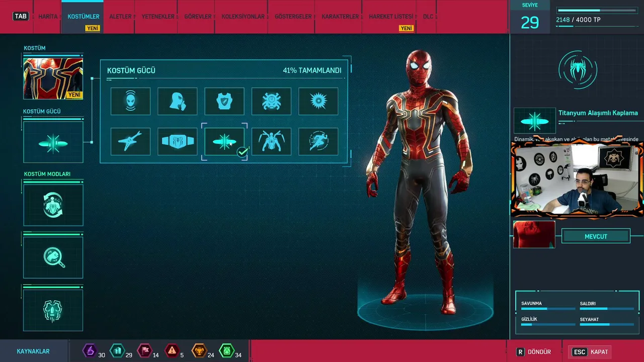Click the red suit preview thumbnail beside MEVCUT
The image size is (644, 362).
(534, 234)
